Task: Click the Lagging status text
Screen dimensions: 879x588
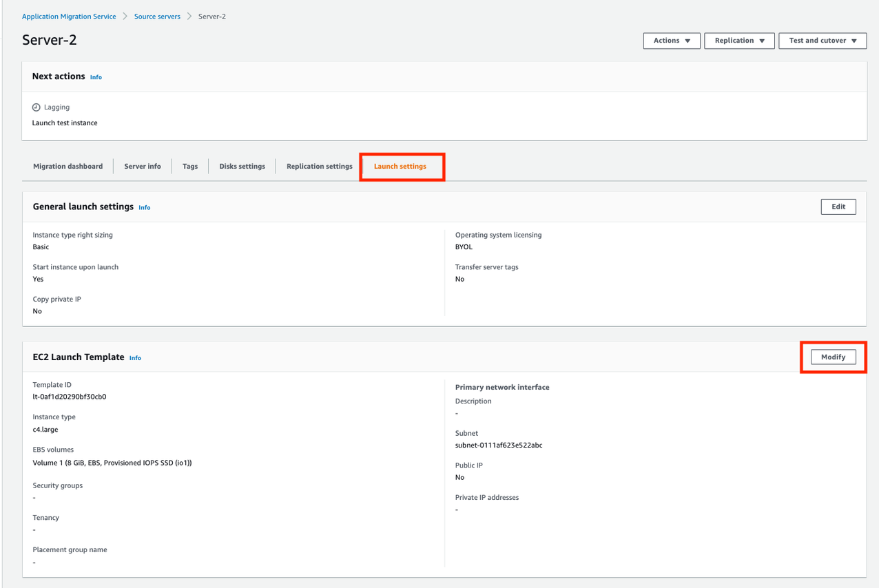Action: (56, 107)
